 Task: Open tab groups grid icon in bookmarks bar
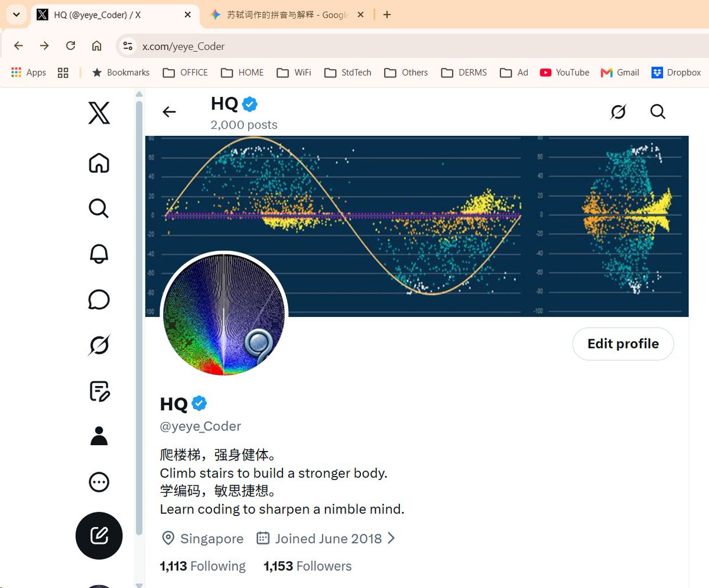[x=63, y=72]
